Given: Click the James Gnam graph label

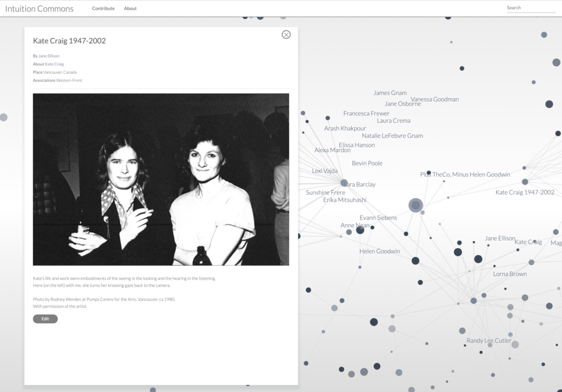Looking at the screenshot, I should (x=390, y=93).
